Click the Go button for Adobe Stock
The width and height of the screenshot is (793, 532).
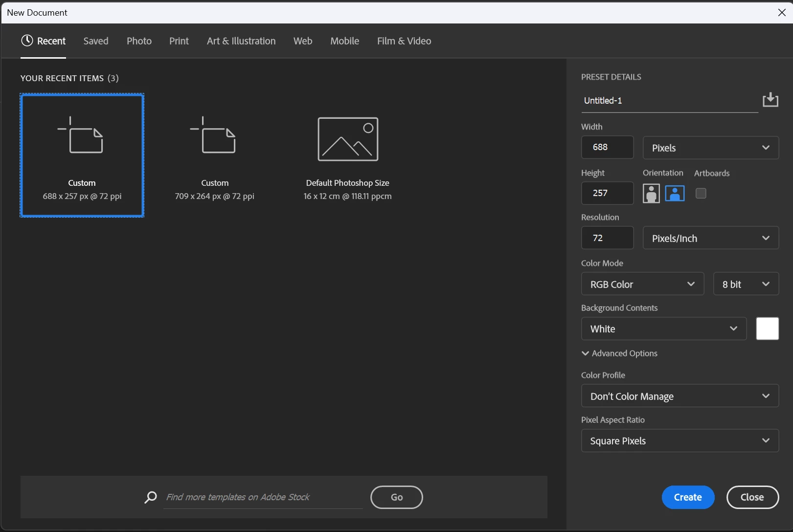[x=397, y=497]
